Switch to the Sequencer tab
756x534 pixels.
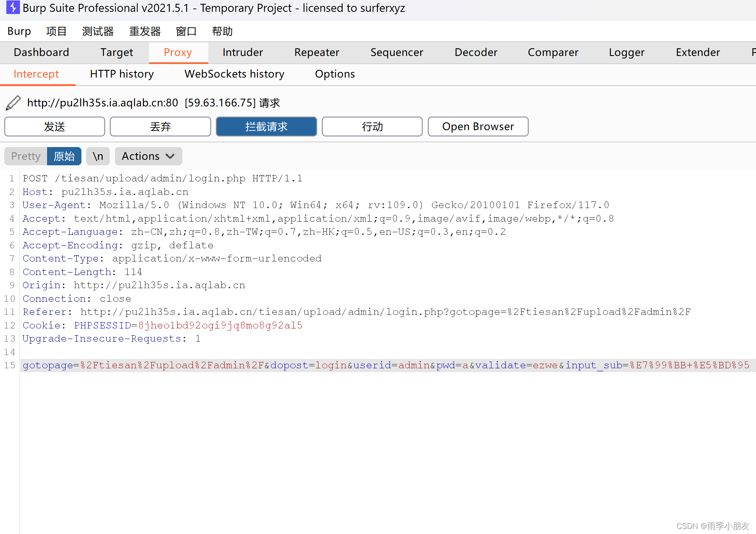(396, 53)
